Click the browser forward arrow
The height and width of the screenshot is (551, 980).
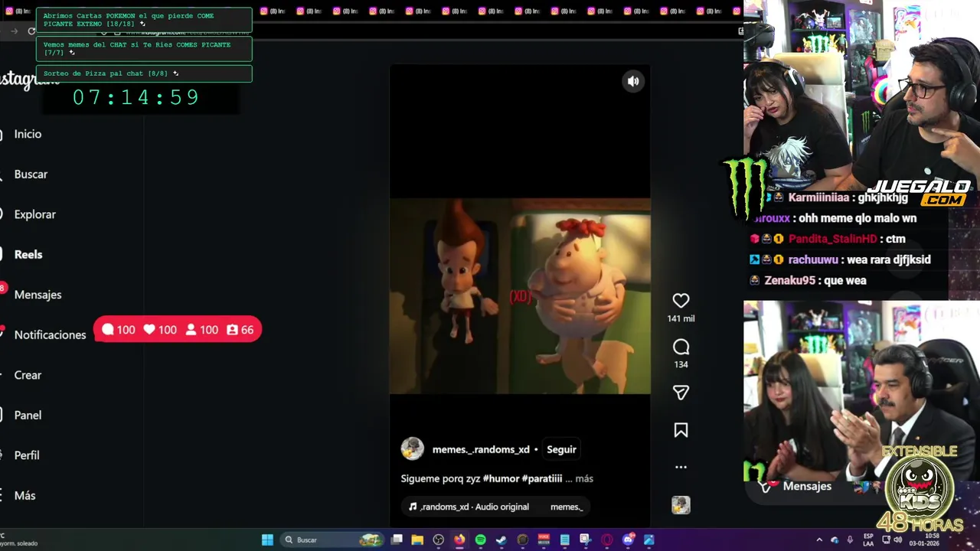(14, 31)
